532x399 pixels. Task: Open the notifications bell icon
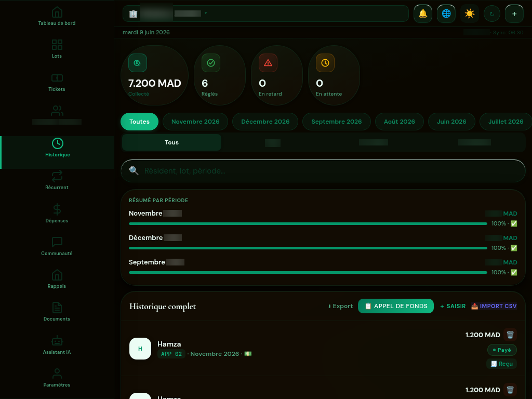point(423,14)
